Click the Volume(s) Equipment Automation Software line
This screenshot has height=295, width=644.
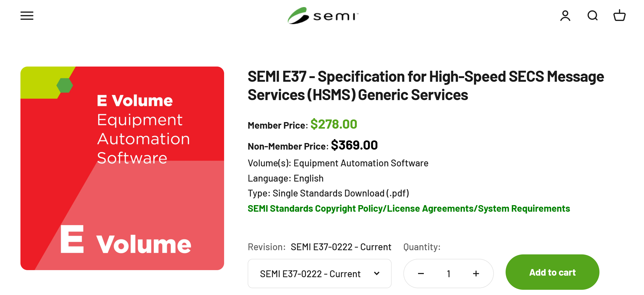click(x=338, y=163)
